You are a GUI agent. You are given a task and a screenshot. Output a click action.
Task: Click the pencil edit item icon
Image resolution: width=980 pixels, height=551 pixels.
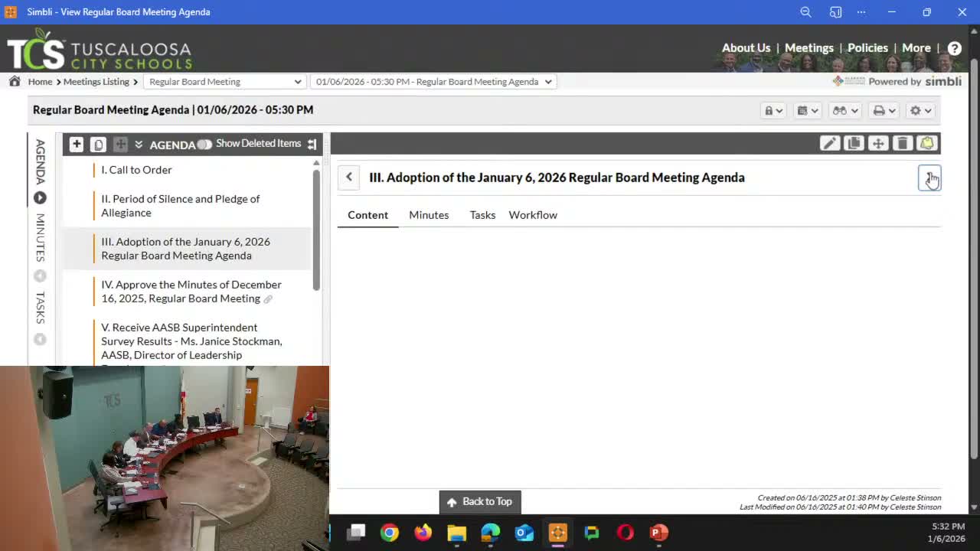click(x=829, y=144)
